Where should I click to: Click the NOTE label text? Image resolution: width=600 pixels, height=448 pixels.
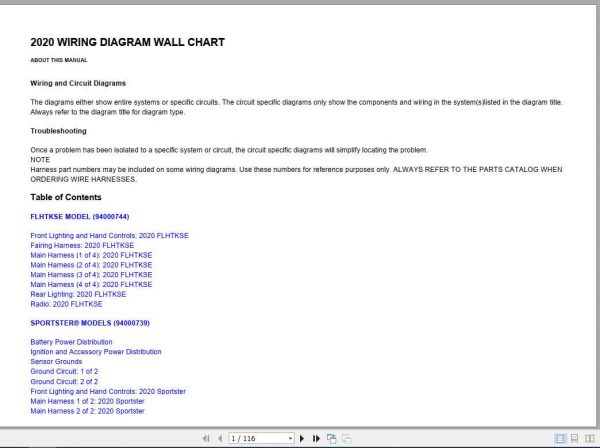tap(40, 160)
